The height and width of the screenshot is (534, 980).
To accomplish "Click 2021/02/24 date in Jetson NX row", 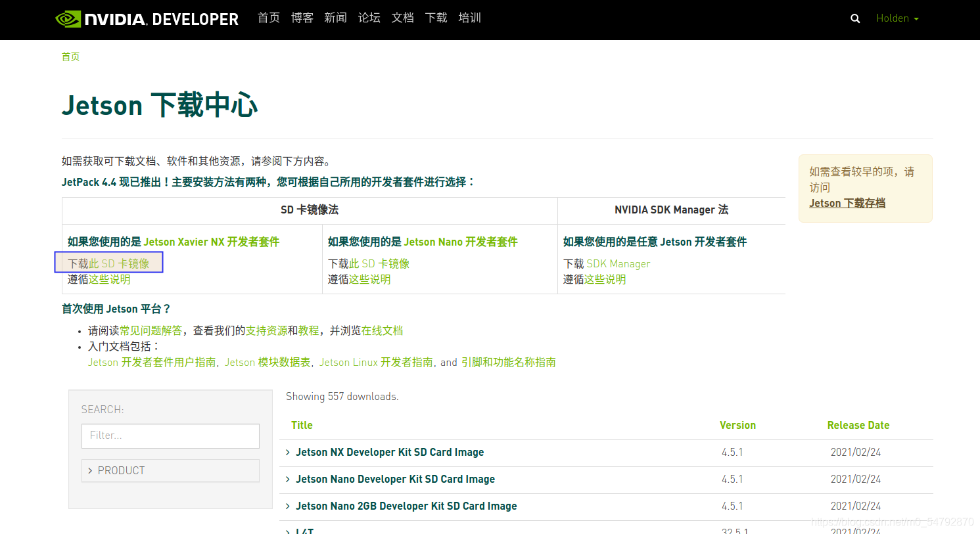I will coord(856,452).
